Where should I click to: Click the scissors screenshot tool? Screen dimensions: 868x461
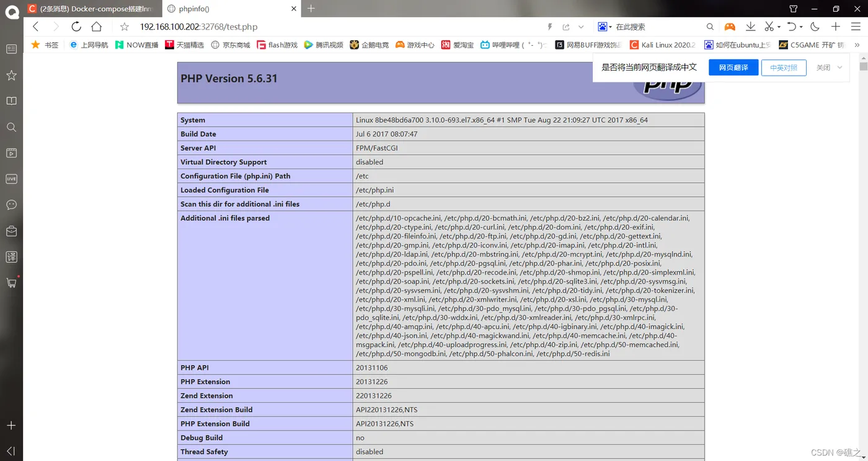[x=769, y=27]
